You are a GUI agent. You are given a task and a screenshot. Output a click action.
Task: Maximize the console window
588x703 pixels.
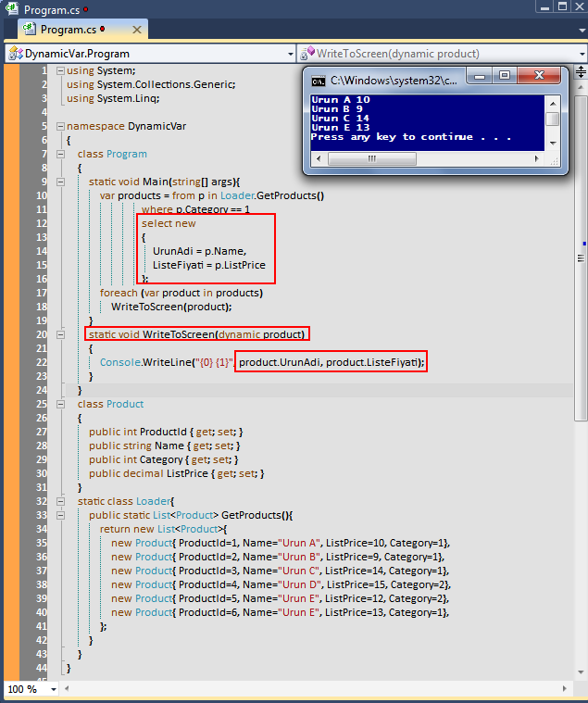click(x=504, y=76)
